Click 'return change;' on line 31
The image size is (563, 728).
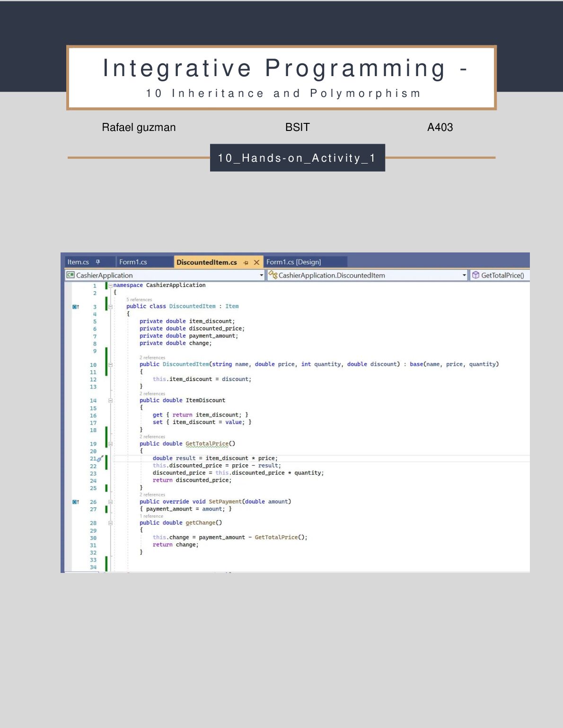click(176, 545)
